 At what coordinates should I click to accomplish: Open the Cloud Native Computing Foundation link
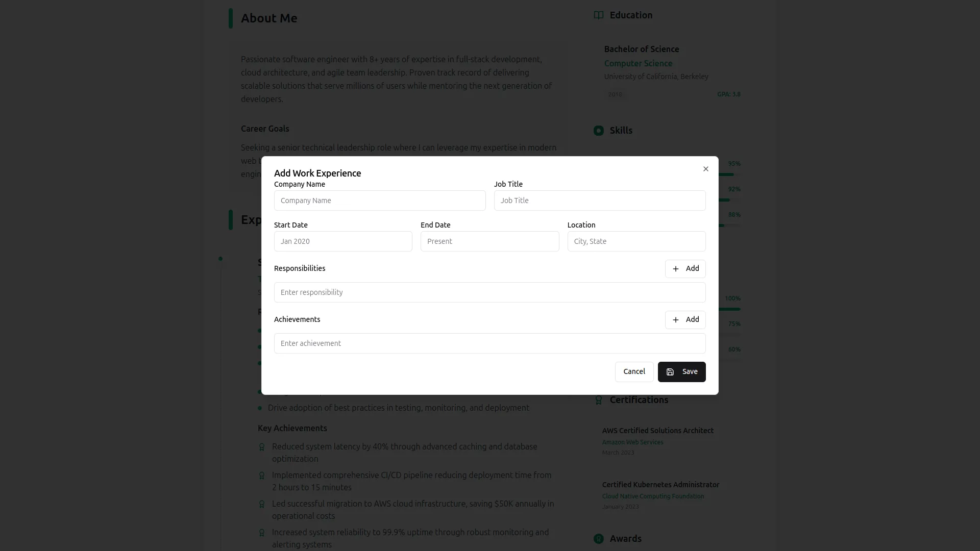(x=653, y=496)
